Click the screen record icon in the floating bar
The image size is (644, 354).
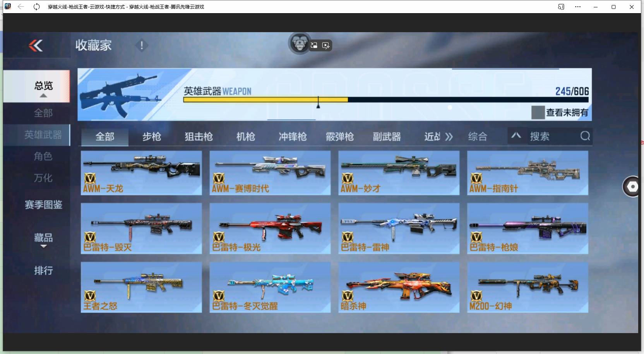326,46
